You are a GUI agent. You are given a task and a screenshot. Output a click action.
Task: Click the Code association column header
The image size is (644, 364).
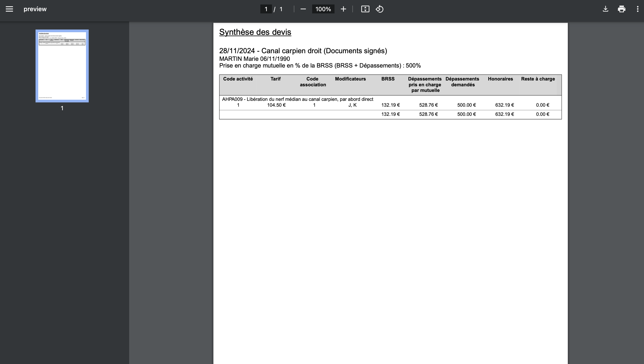(x=313, y=82)
